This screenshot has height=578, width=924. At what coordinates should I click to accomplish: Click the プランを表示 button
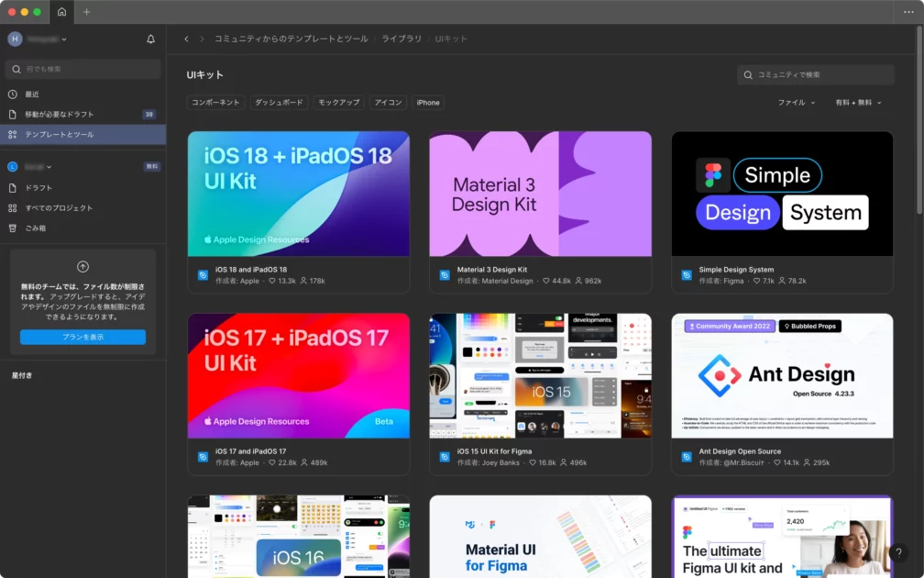click(82, 337)
